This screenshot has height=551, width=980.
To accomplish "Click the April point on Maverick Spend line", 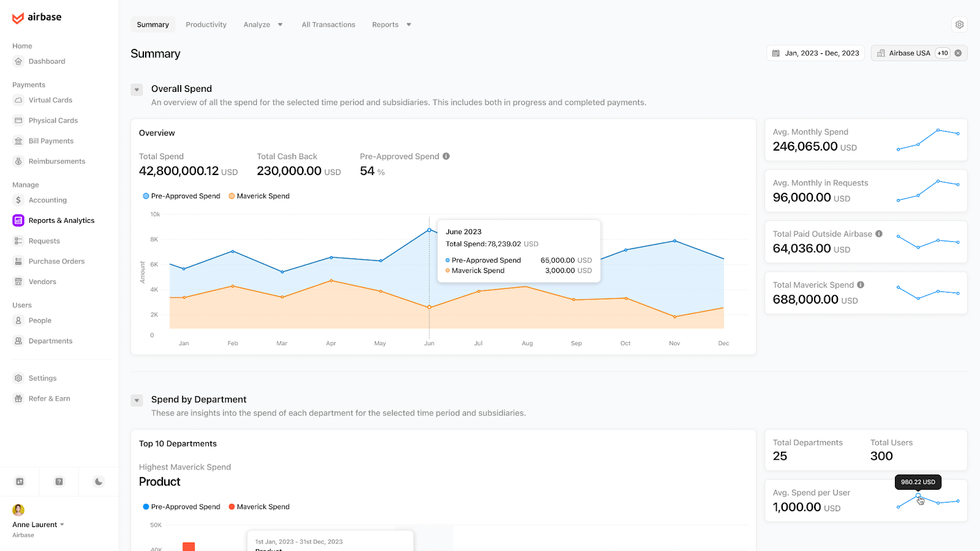I will point(331,280).
